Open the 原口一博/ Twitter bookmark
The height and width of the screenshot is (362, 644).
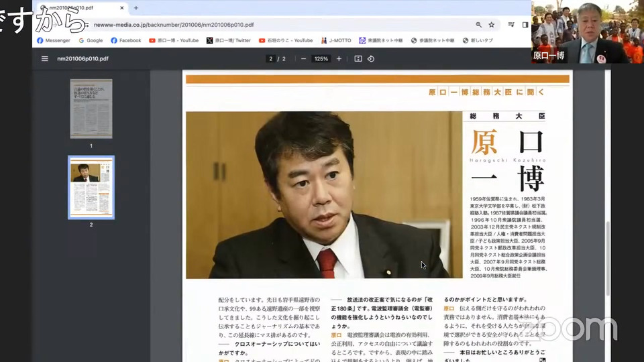229,40
